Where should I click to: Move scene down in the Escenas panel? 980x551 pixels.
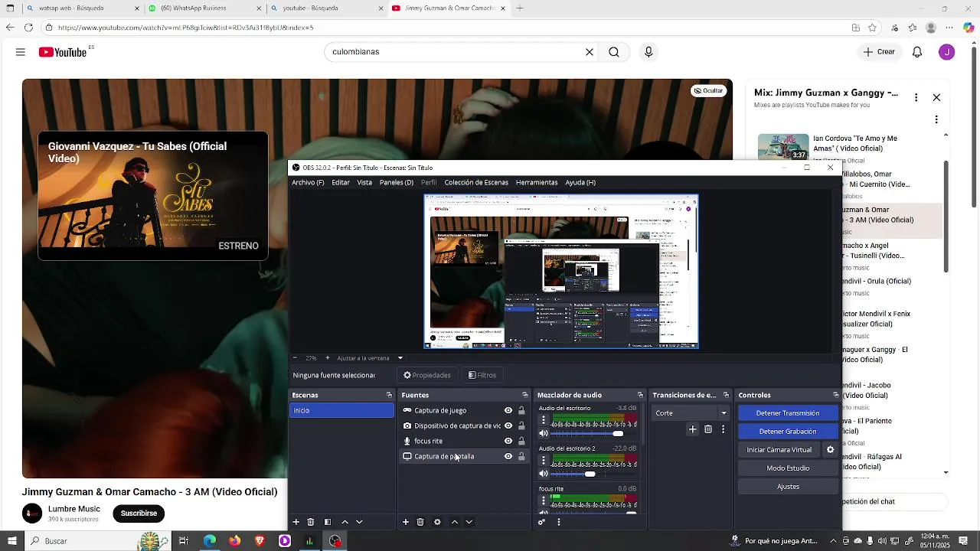tap(359, 522)
